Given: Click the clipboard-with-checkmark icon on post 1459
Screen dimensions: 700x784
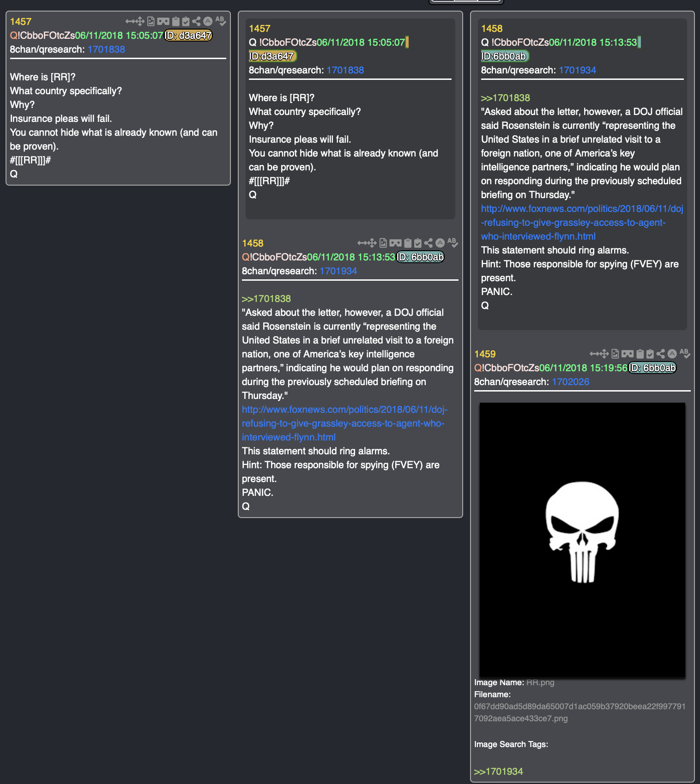Looking at the screenshot, I should [x=650, y=354].
